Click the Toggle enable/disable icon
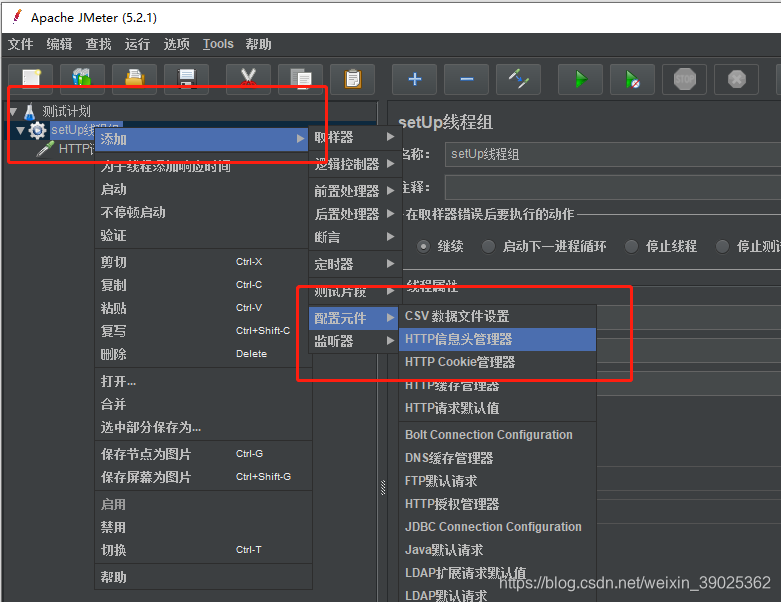The image size is (781, 602). coord(519,79)
